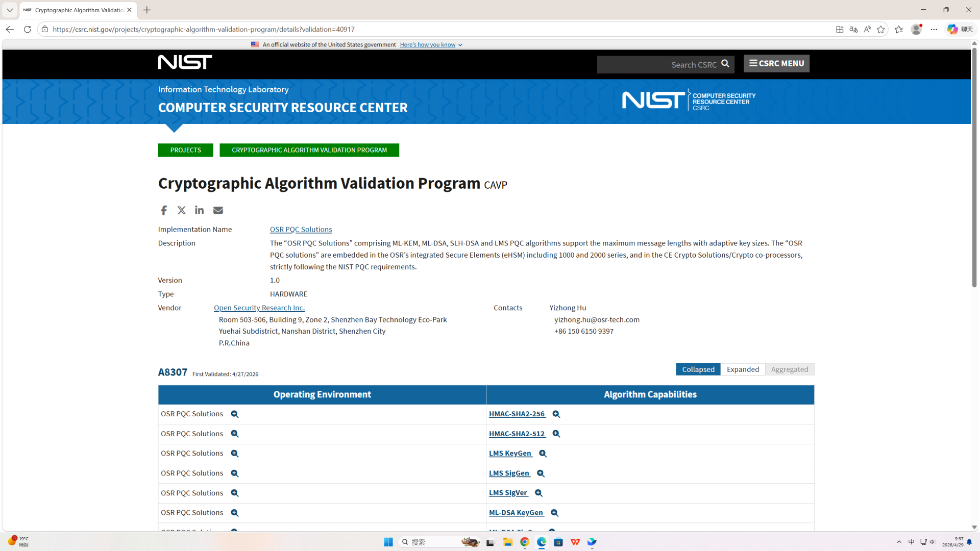The image size is (980, 551).
Task: Open the LMS SigGen algorithm link
Action: [509, 473]
